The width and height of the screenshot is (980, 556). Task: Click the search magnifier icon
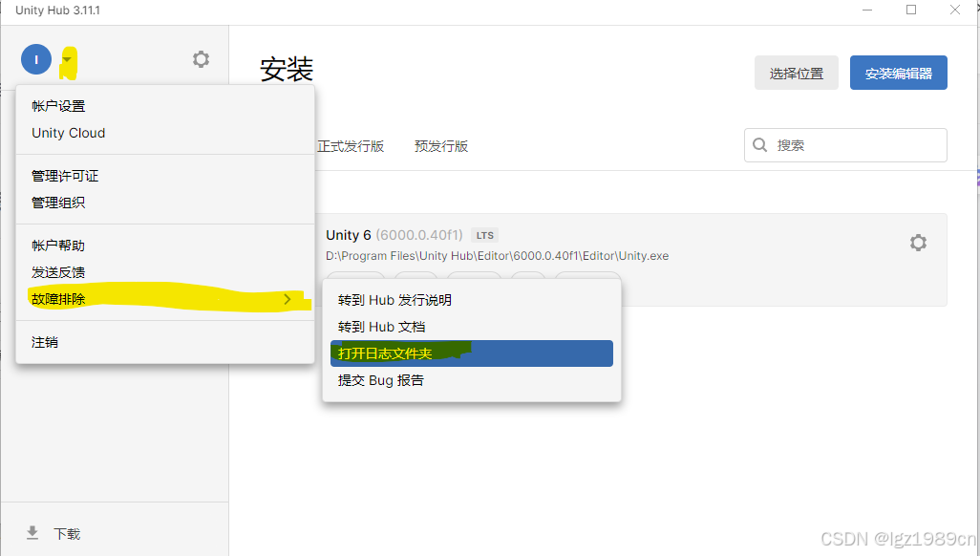tap(760, 145)
